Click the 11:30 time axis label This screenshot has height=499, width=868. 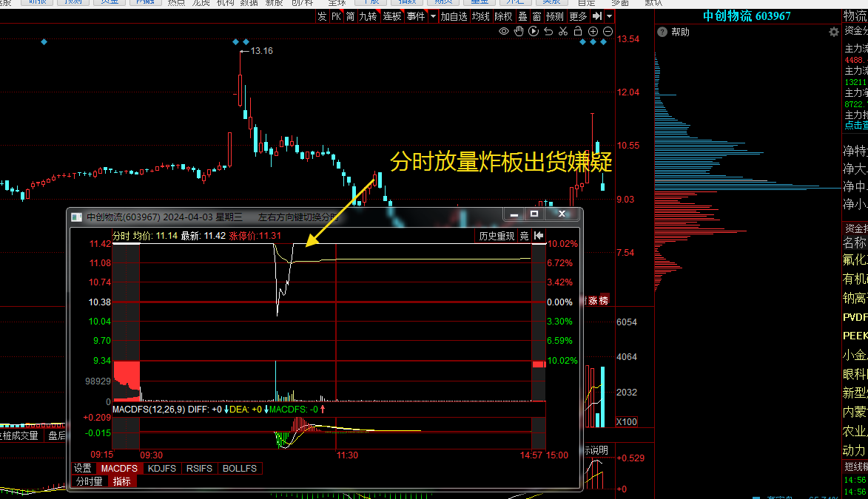coord(347,455)
